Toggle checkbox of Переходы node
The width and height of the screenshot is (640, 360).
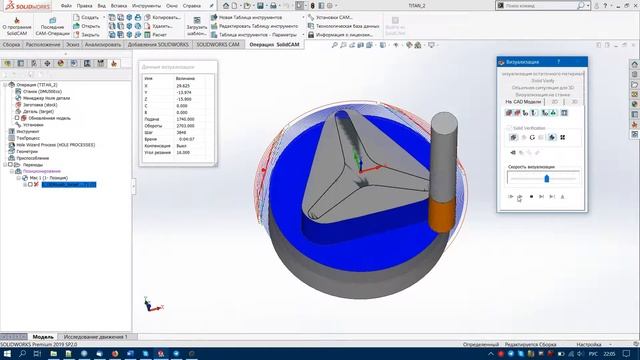click(11, 164)
